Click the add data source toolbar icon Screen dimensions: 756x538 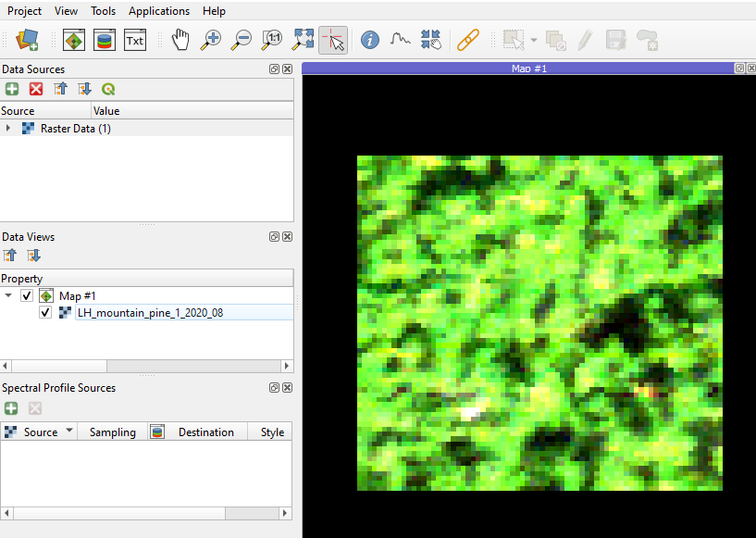tap(26, 40)
